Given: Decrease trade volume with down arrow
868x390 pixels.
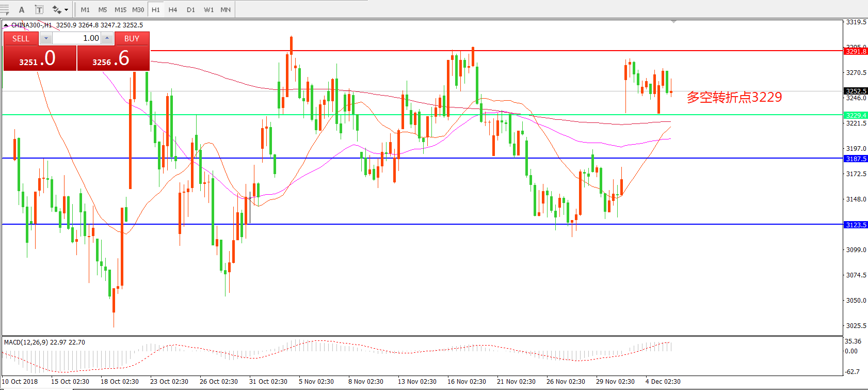Looking at the screenshot, I should pyautogui.click(x=46, y=38).
